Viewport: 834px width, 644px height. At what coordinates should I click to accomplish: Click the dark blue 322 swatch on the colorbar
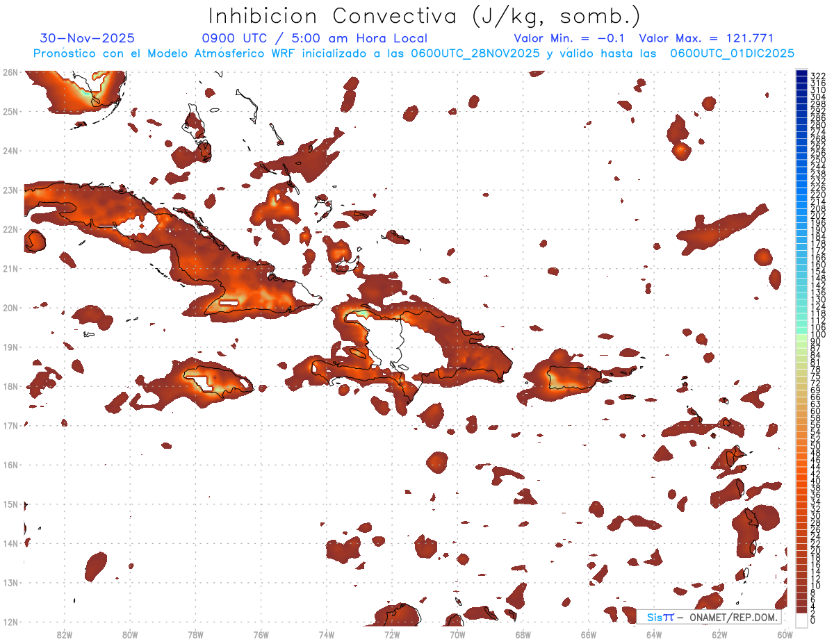click(x=801, y=72)
